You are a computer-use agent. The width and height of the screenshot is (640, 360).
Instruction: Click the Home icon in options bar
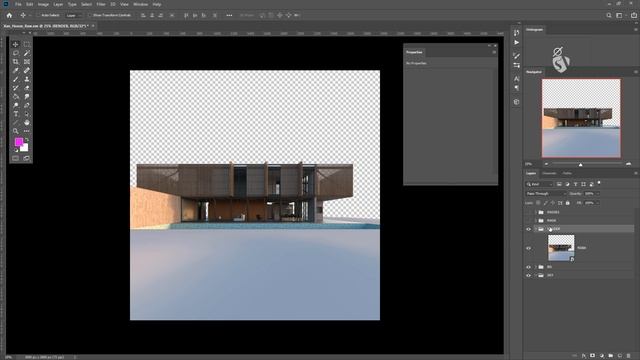click(9, 16)
